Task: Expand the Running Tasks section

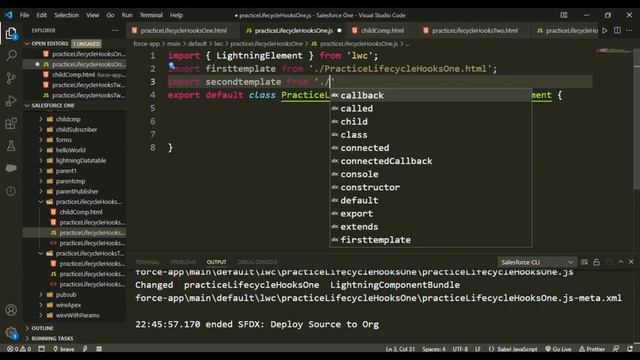Action: tap(27, 338)
